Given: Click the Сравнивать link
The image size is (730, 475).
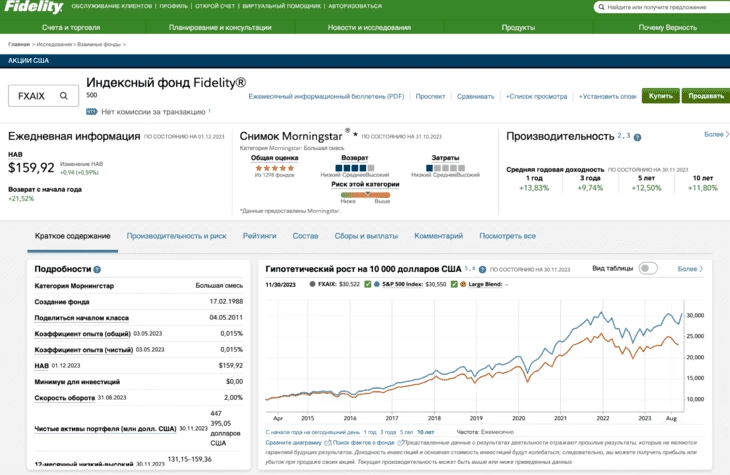Looking at the screenshot, I should coord(475,96).
